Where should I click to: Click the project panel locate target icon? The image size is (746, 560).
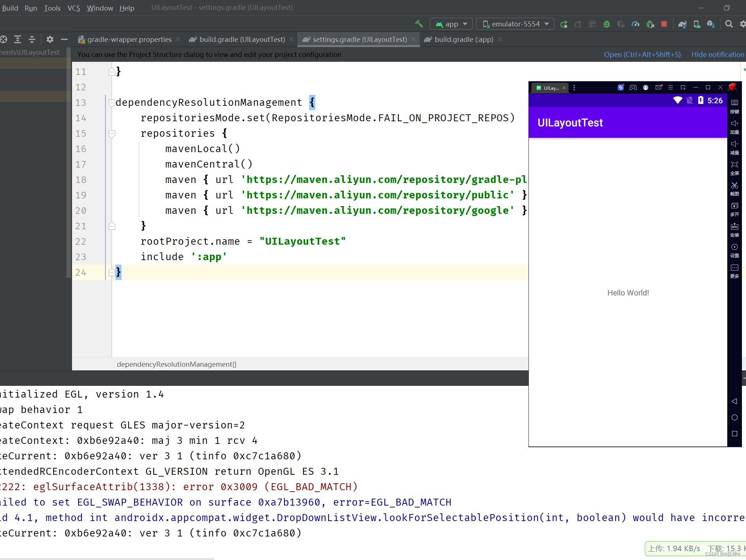pyautogui.click(x=4, y=39)
